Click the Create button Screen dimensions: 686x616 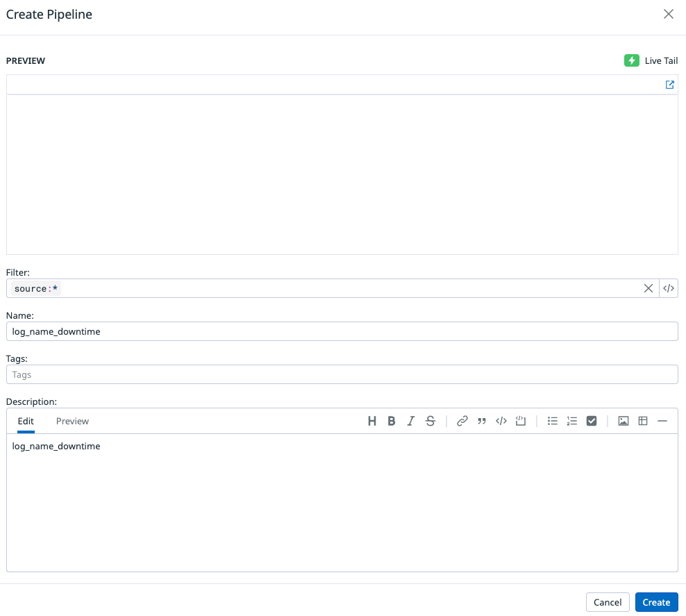[x=656, y=602]
